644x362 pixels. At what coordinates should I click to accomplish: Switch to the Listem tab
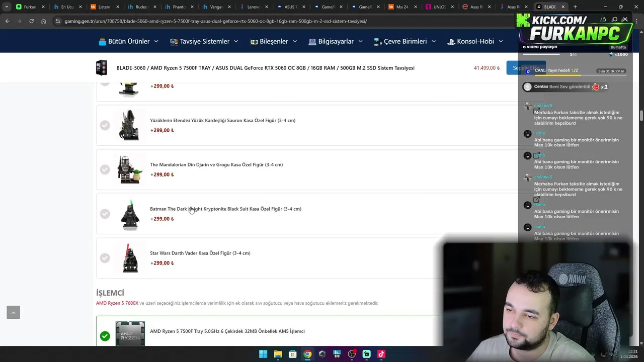(104, 7)
